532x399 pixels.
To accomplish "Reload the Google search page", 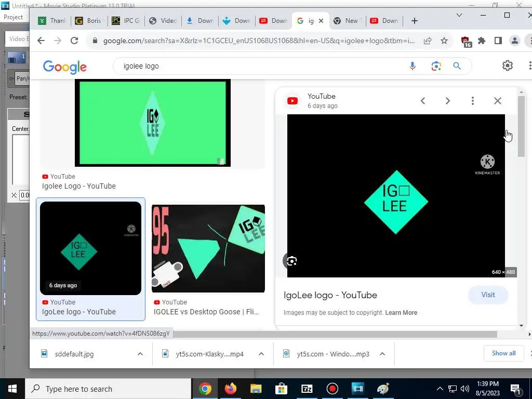I will click(x=74, y=41).
